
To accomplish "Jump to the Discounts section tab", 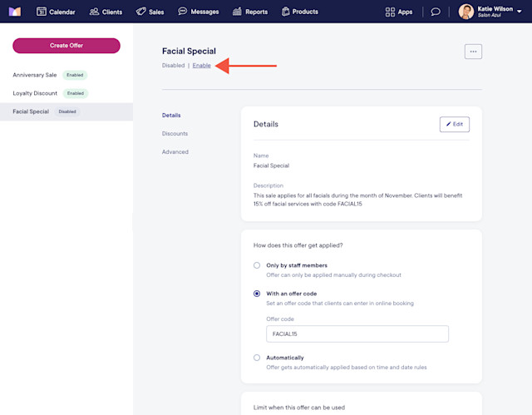I will coord(175,134).
